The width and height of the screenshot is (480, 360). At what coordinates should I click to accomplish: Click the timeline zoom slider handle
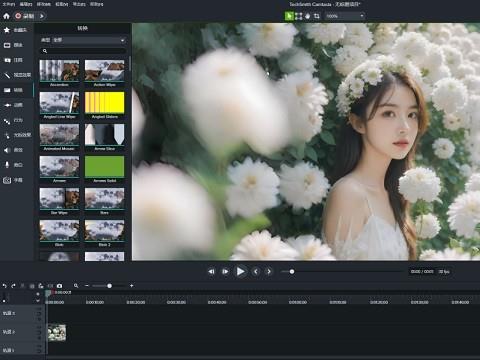(x=109, y=286)
